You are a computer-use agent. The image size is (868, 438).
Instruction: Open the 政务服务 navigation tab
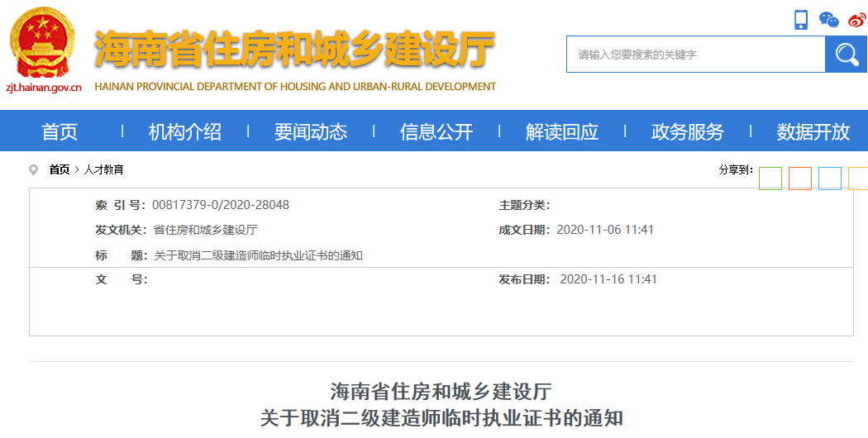pyautogui.click(x=688, y=131)
